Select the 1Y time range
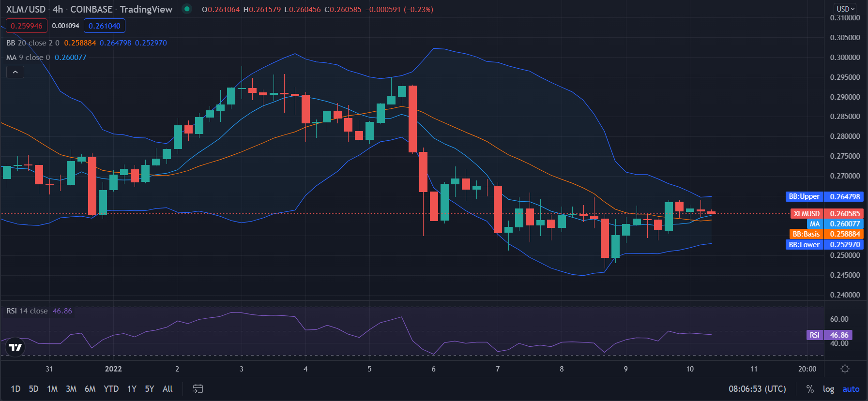This screenshot has height=401, width=868. (x=132, y=389)
